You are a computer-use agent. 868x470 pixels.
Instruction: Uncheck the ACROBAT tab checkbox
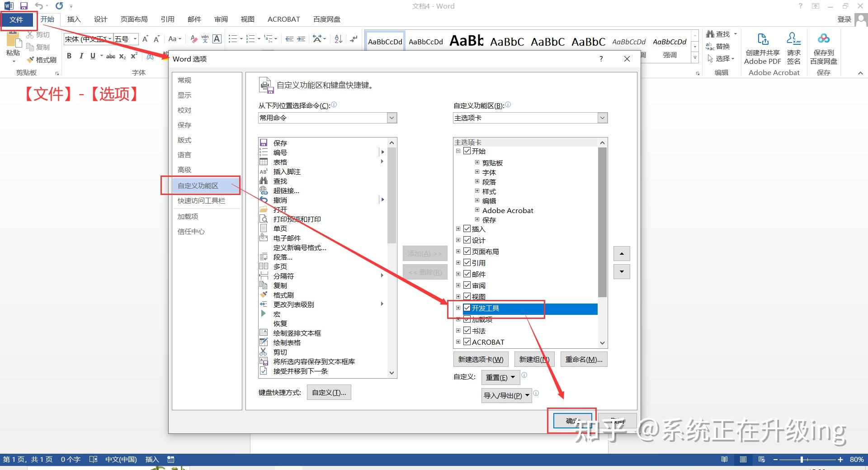[x=467, y=342]
